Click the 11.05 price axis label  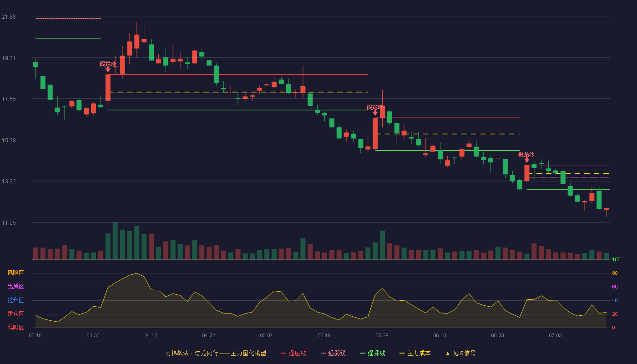(9, 223)
